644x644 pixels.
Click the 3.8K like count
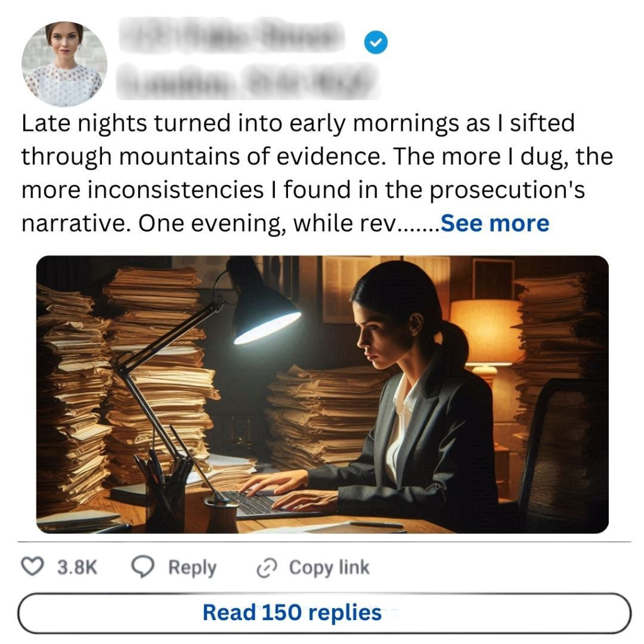point(77,567)
